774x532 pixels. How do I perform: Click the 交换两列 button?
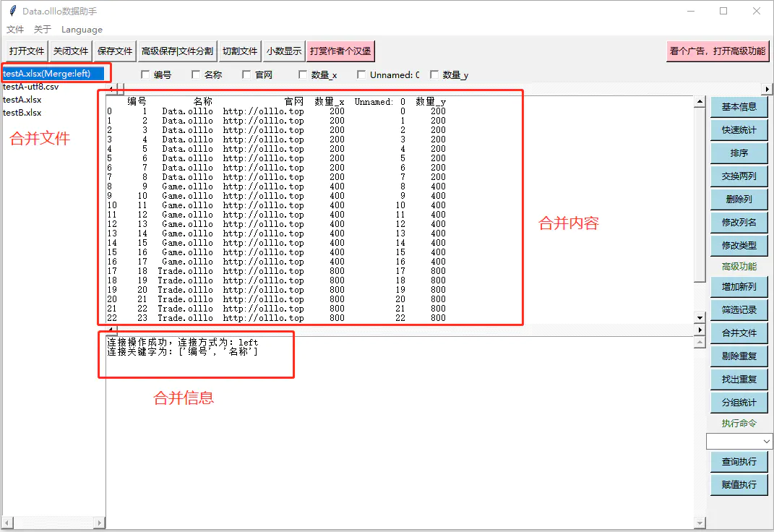tap(739, 176)
